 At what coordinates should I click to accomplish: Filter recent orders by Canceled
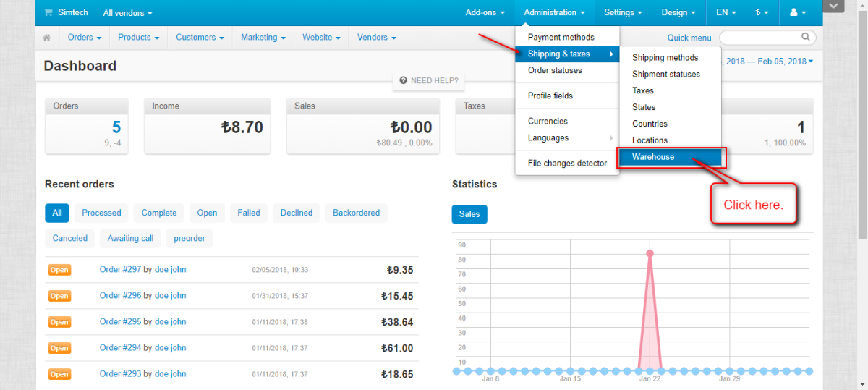pyautogui.click(x=70, y=238)
